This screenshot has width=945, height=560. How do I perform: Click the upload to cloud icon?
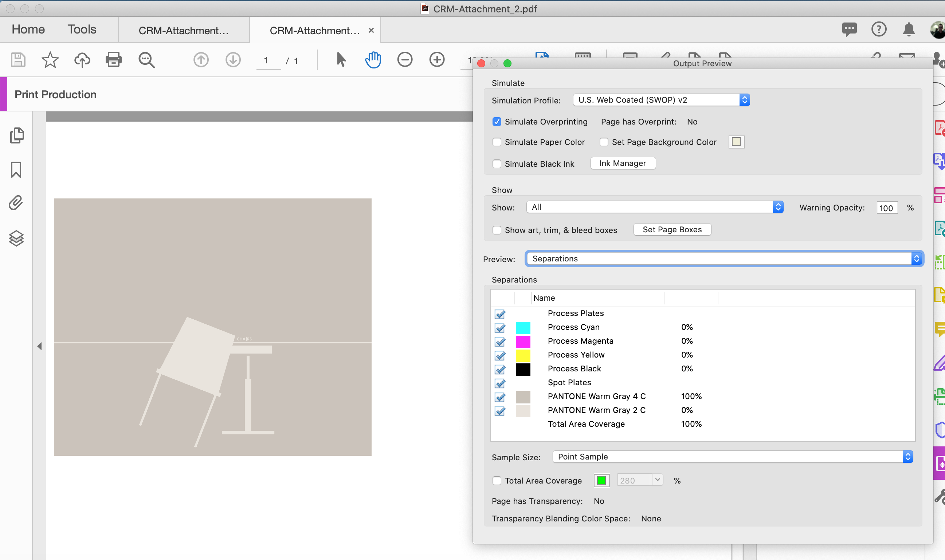coord(82,60)
